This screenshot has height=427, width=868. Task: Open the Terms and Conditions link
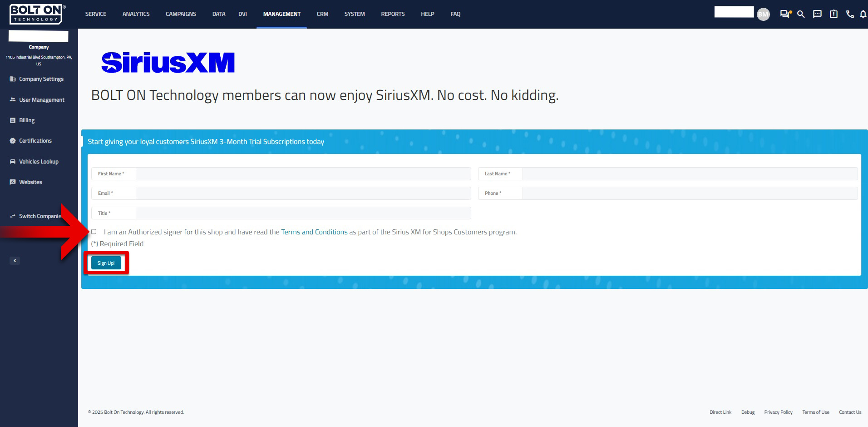coord(314,232)
